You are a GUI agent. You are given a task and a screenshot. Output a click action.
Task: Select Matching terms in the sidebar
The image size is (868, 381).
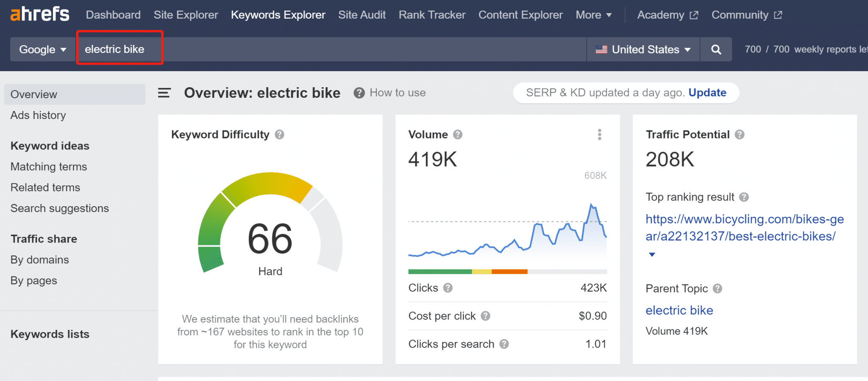tap(49, 167)
